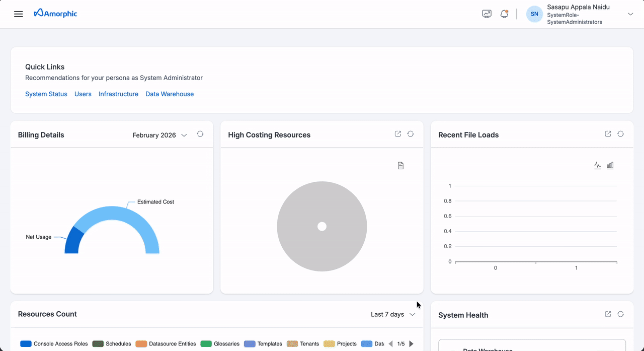Open the February 2026 month selector

coord(159,135)
